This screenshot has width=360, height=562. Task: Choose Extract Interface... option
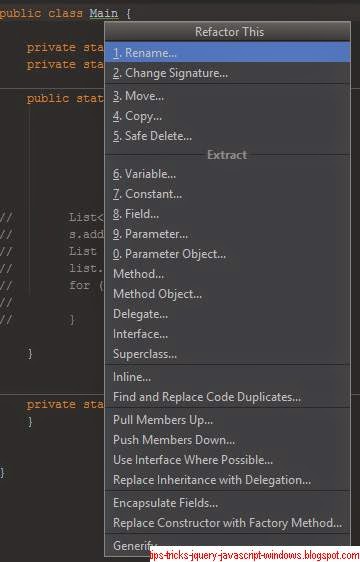pos(227,334)
